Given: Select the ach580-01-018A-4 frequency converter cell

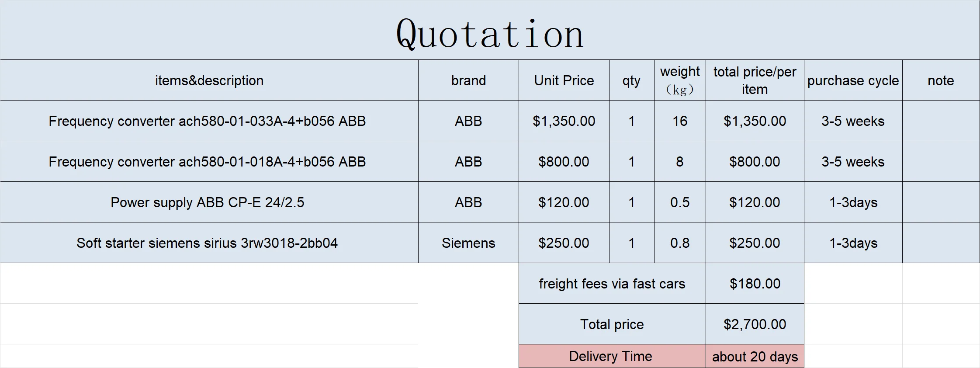Looking at the screenshot, I should [x=209, y=161].
